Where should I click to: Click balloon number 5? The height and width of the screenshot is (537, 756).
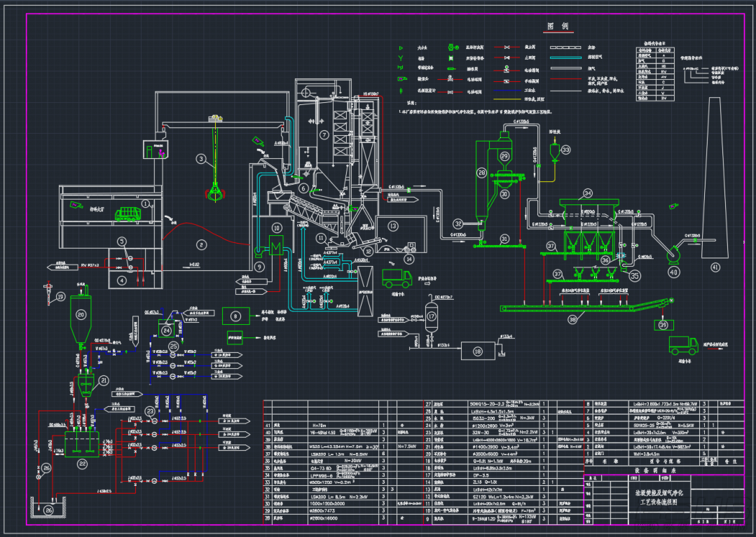121,242
